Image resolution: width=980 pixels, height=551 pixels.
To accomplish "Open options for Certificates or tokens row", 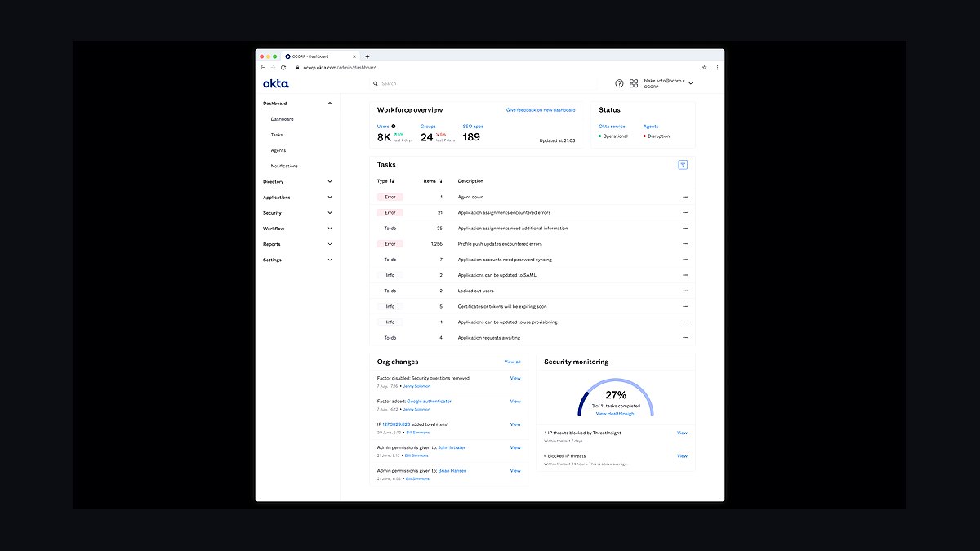I will [x=685, y=306].
